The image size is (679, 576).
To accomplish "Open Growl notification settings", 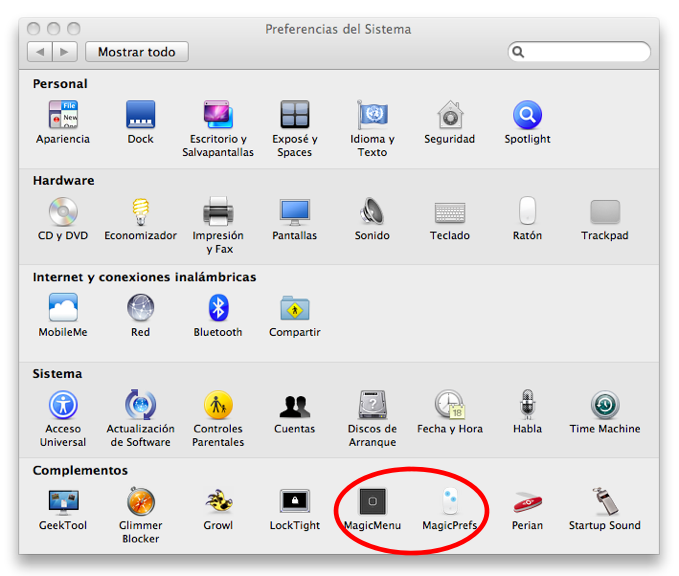I will coord(218,501).
